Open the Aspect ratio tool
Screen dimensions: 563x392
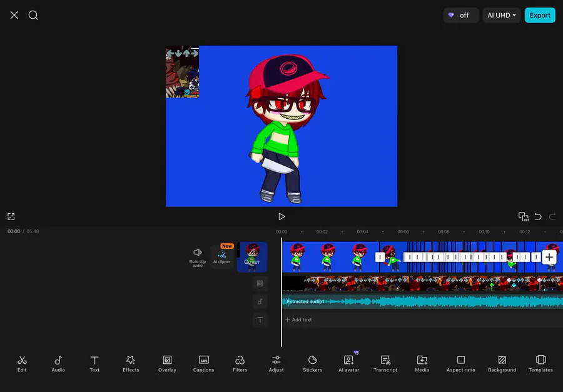click(x=460, y=364)
